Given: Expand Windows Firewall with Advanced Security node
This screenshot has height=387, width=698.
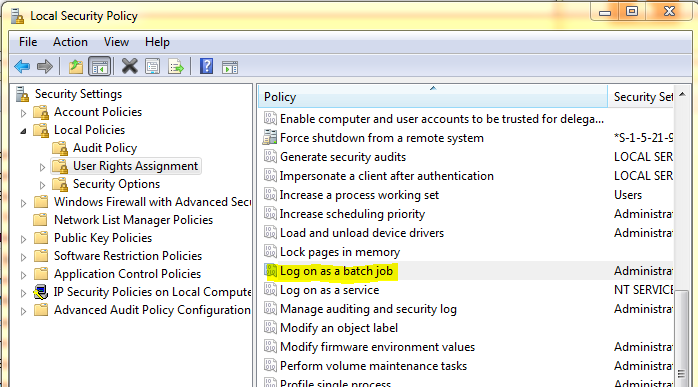Looking at the screenshot, I should (x=24, y=203).
